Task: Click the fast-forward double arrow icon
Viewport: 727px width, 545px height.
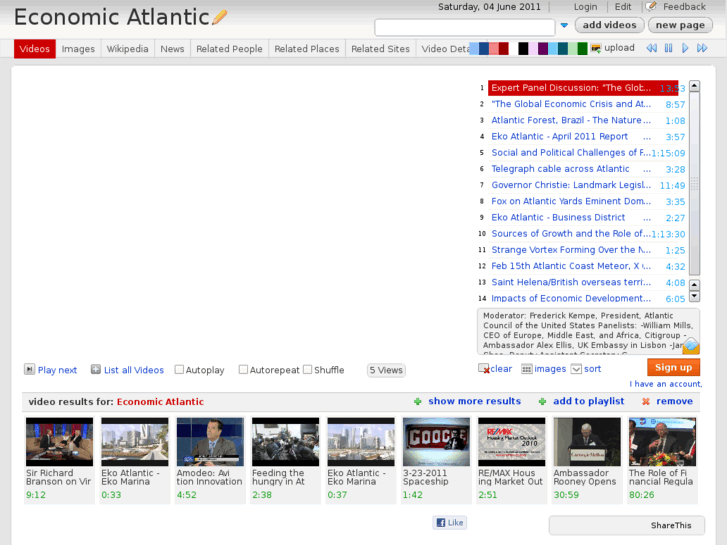Action: [703, 48]
